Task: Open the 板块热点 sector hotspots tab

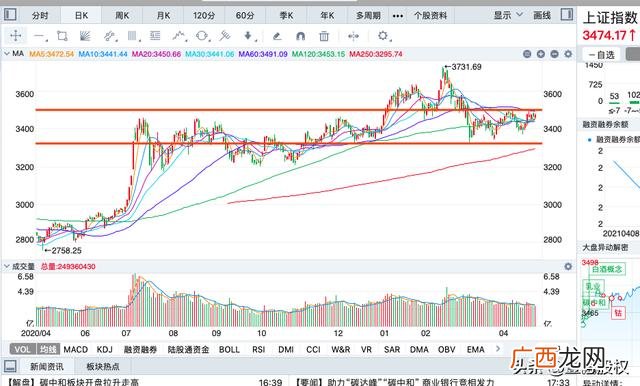Action: point(103,366)
